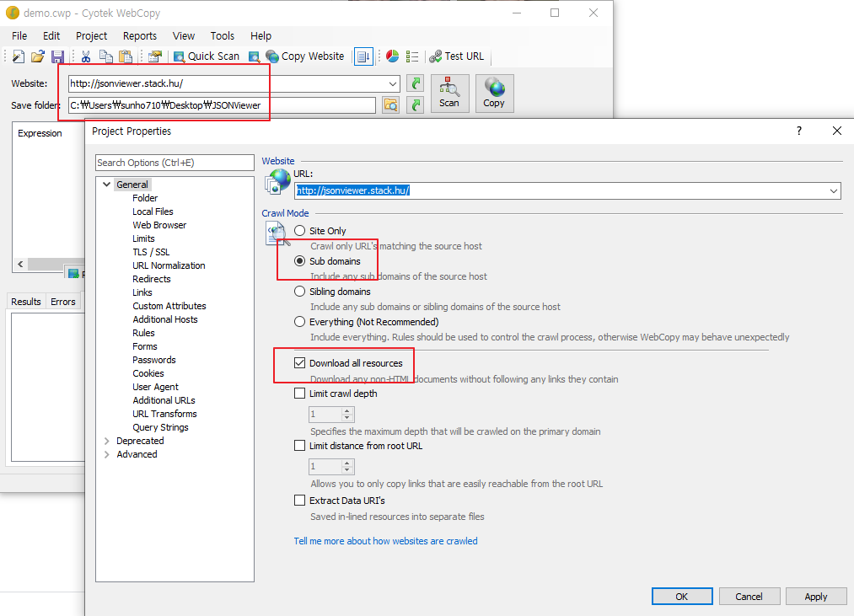Increase the crawl depth spinner value
The height and width of the screenshot is (616, 854).
[x=347, y=410]
